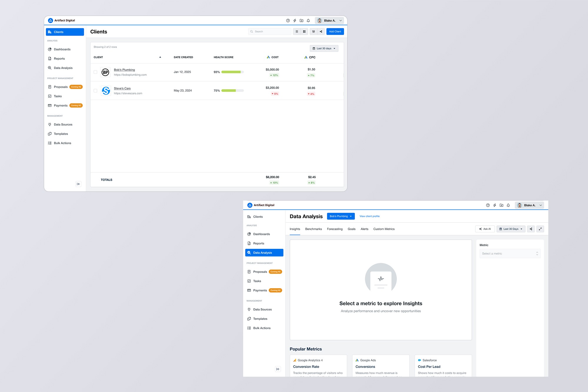The height and width of the screenshot is (392, 588).
Task: Check Bob's Plumbing row checkbox
Action: pos(95,72)
